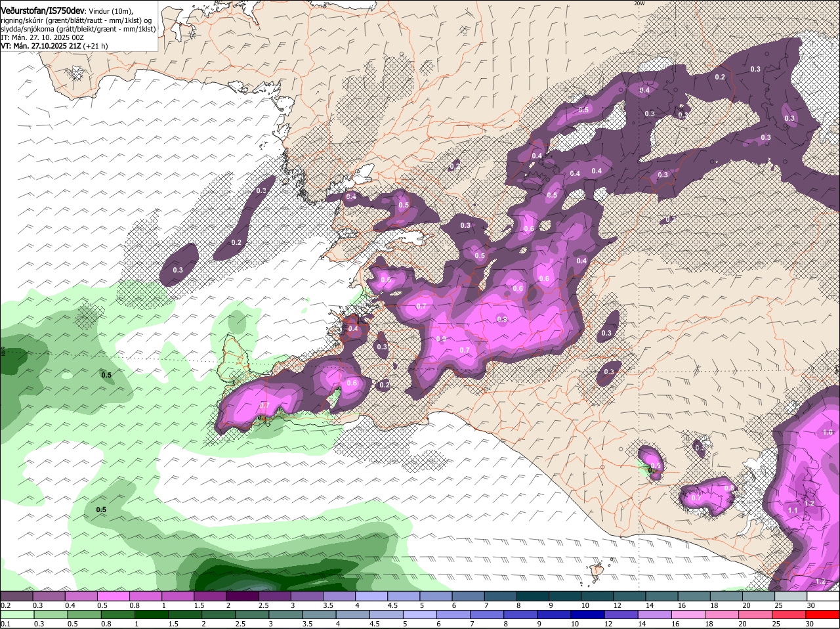Pick the 0.3–0.5 light green swatch, lower legend
The width and height of the screenshot is (840, 629).
[x=51, y=614]
